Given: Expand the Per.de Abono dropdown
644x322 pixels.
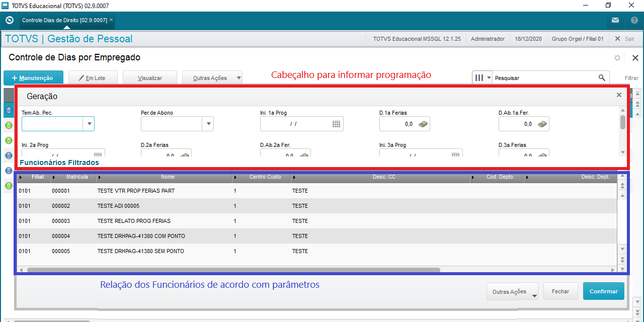Looking at the screenshot, I should coord(208,124).
